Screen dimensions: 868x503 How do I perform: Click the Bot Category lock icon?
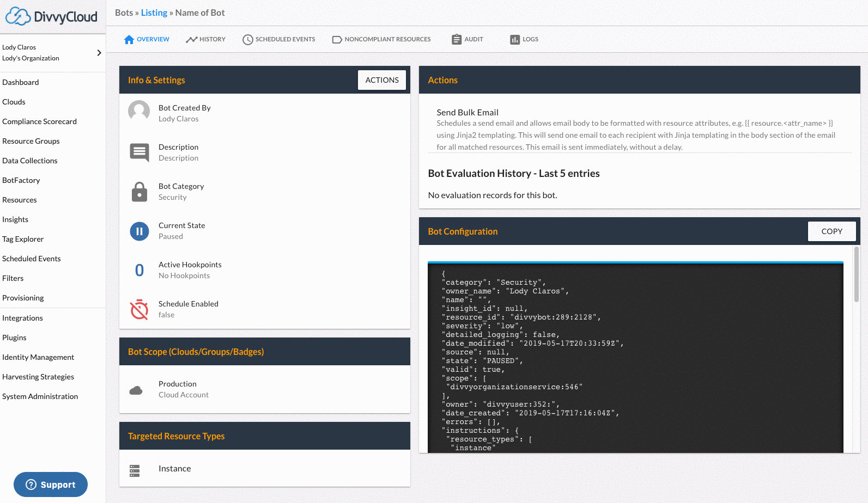tap(139, 192)
